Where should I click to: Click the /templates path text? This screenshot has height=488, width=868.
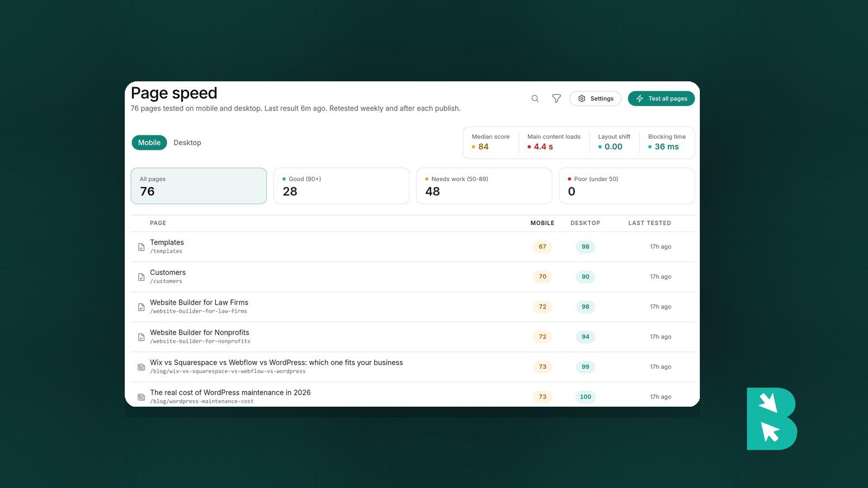tap(166, 252)
